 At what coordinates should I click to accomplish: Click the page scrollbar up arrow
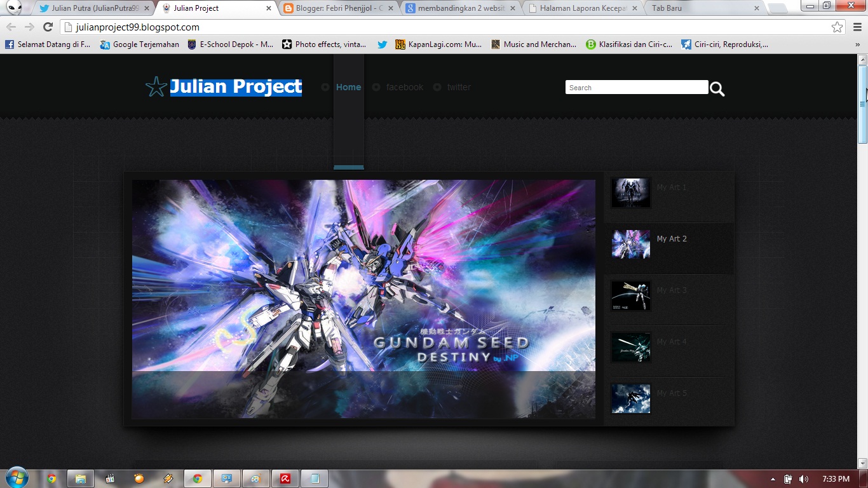pyautogui.click(x=863, y=60)
